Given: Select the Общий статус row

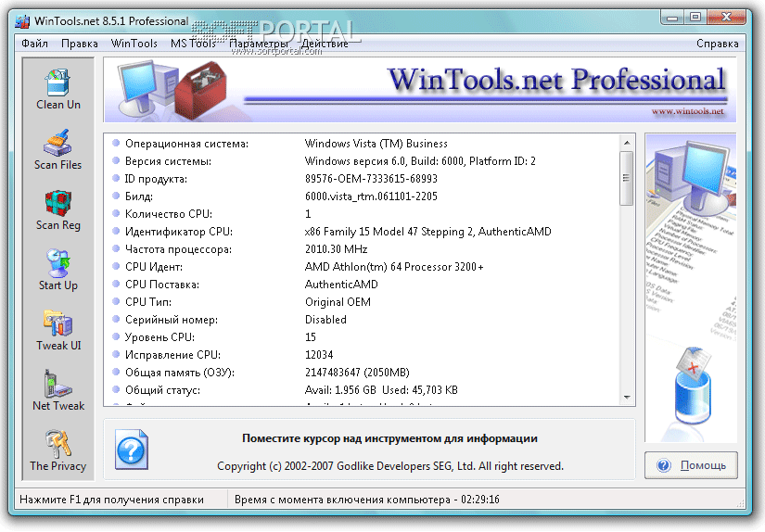Looking at the screenshot, I should pos(362,390).
